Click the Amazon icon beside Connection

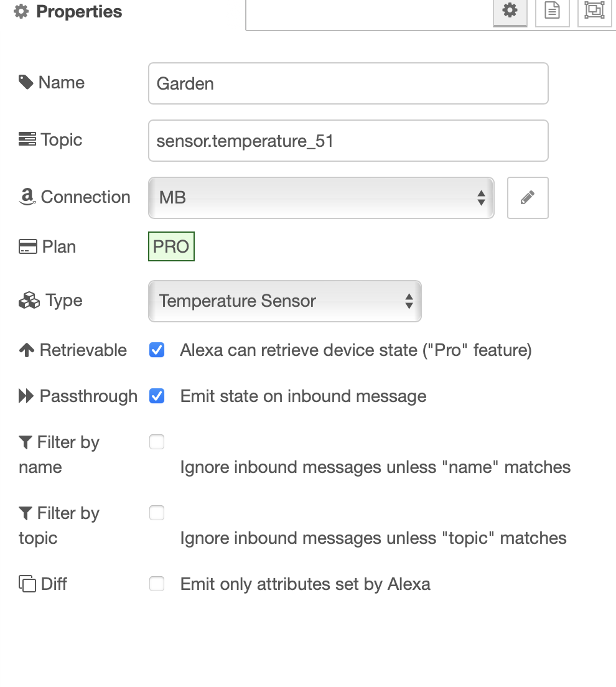26,197
